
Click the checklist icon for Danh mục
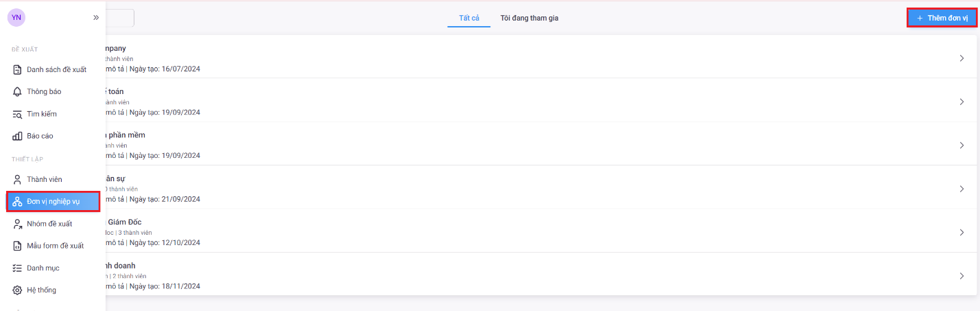(18, 268)
